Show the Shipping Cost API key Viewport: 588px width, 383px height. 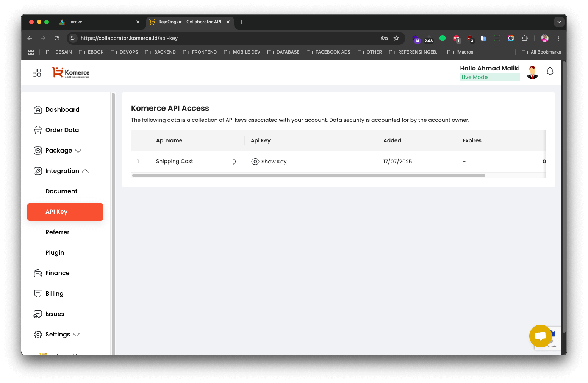click(x=274, y=162)
